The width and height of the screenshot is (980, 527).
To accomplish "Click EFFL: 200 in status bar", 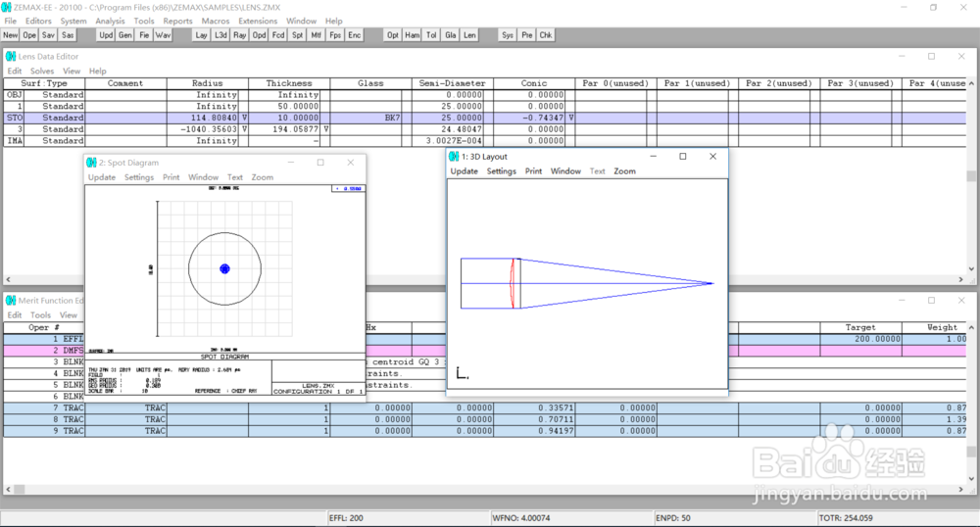I will pyautogui.click(x=346, y=517).
